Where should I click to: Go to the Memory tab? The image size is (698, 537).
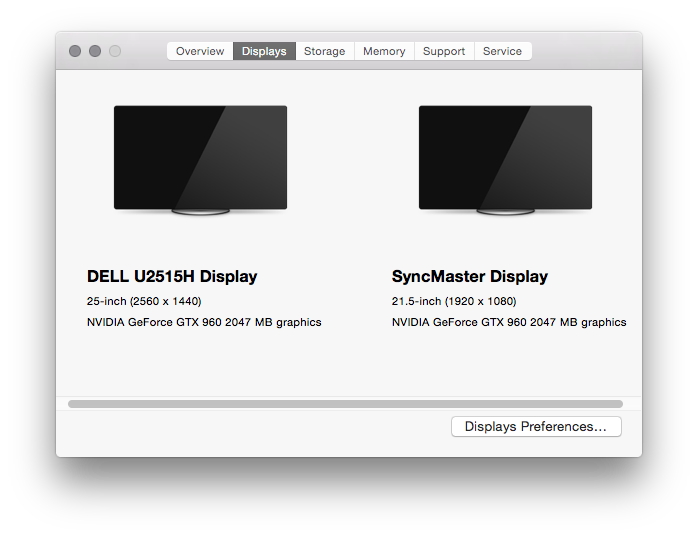(x=384, y=51)
